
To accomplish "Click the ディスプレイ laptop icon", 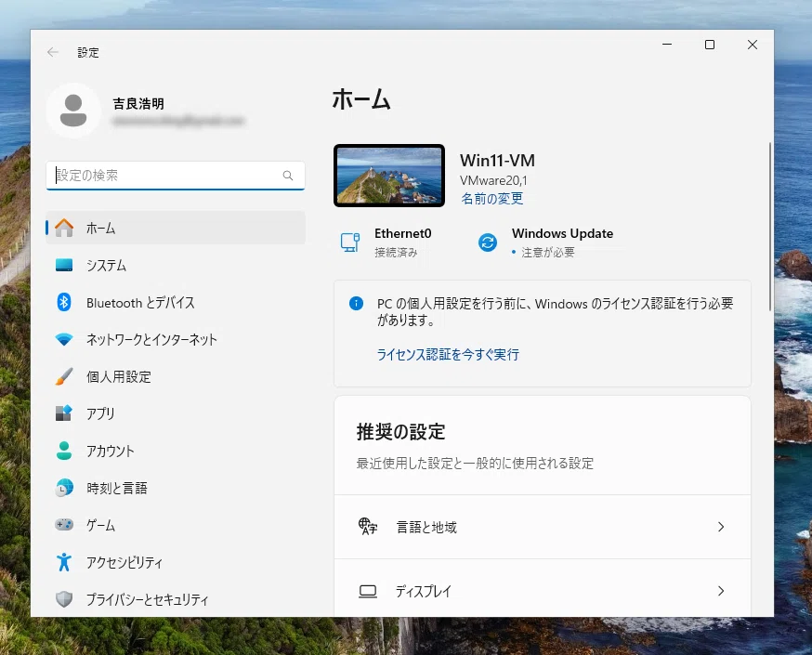I will 368,591.
